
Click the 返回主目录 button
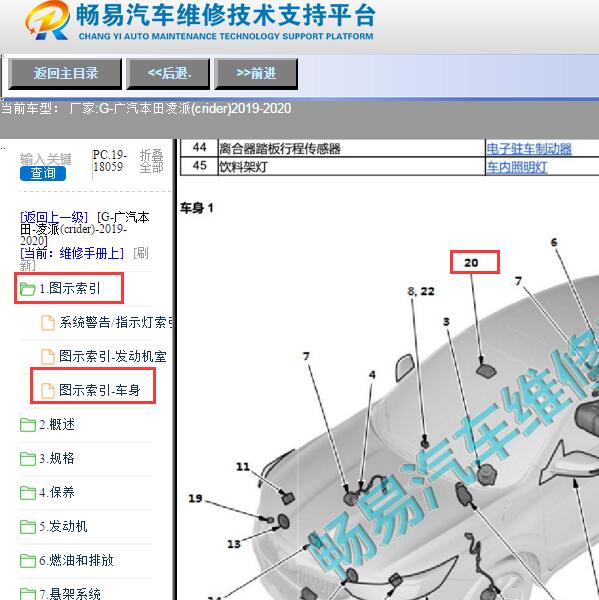click(x=65, y=73)
